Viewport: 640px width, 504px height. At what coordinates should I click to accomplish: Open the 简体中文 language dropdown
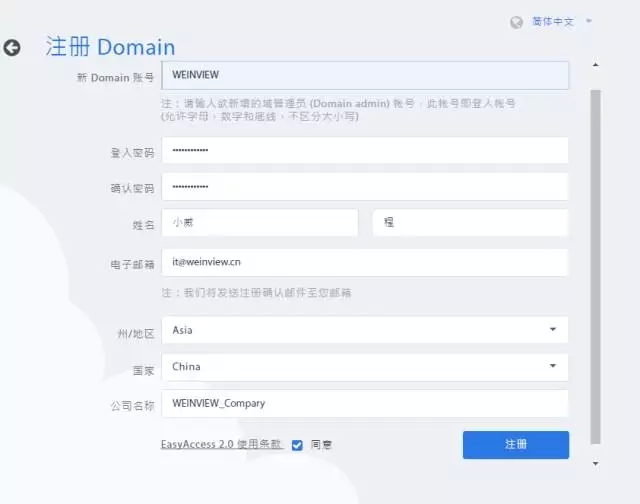[562, 21]
